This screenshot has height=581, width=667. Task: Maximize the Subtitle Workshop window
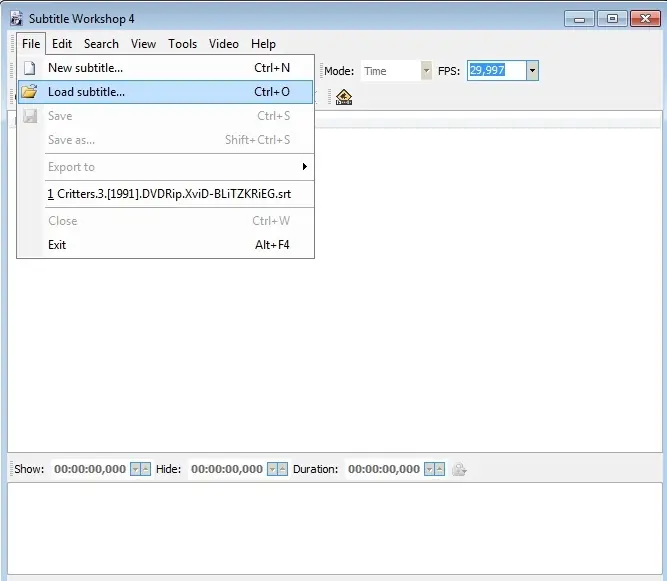[612, 19]
